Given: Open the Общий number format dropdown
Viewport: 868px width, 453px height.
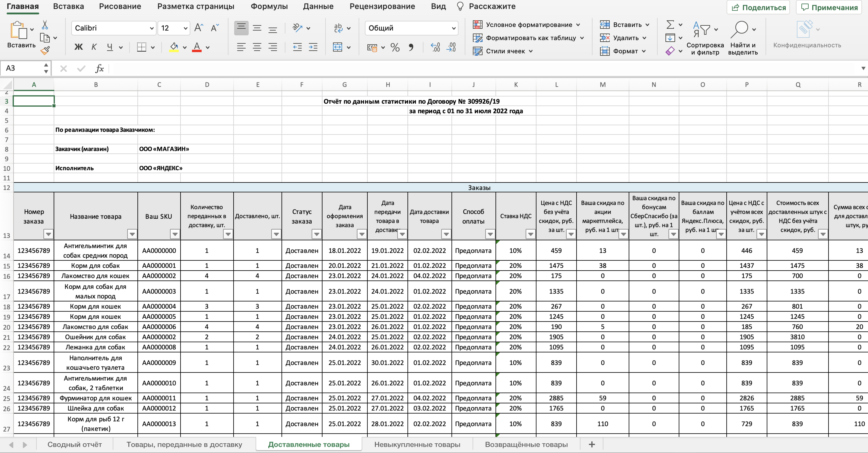Looking at the screenshot, I should tap(454, 28).
